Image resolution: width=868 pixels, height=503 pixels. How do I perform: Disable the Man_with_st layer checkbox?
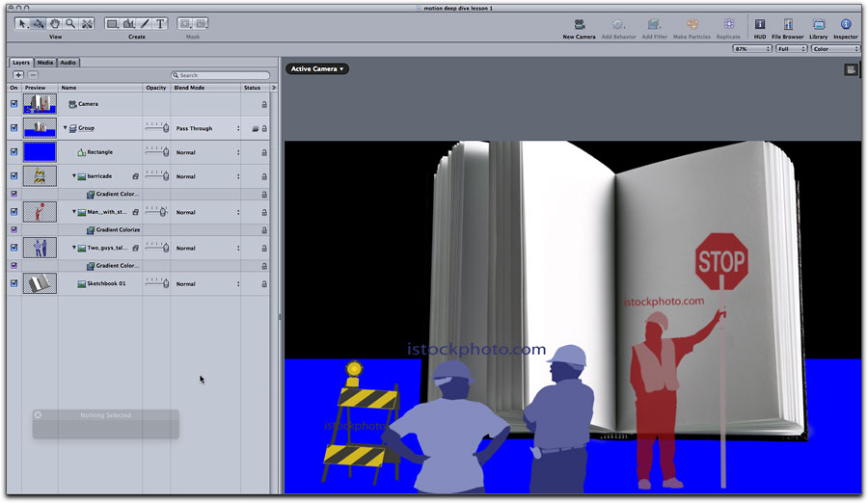tap(14, 211)
